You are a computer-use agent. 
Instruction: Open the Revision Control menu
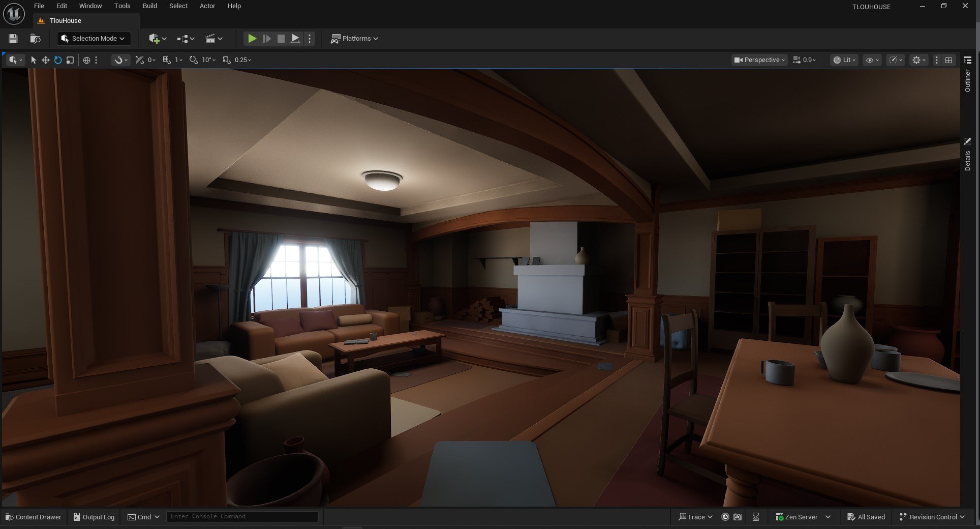[x=932, y=517]
